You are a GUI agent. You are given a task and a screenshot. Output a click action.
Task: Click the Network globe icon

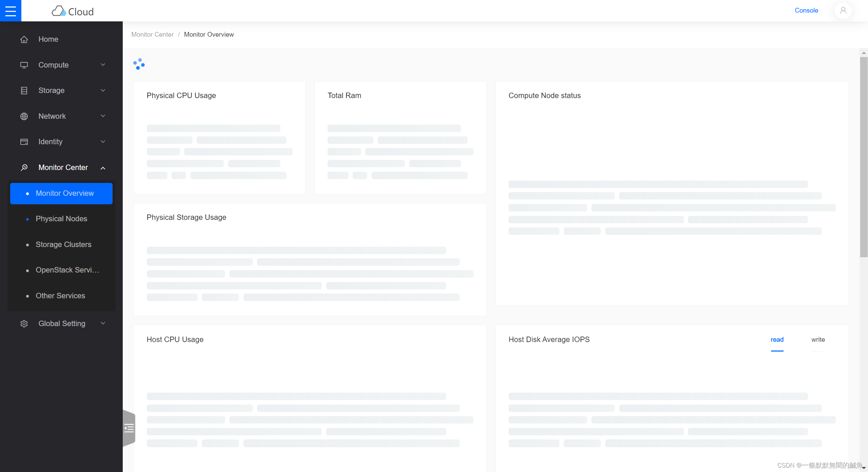coord(24,116)
